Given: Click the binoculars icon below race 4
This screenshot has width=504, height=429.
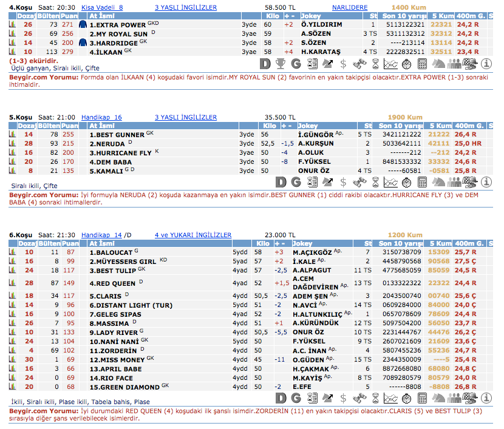Looking at the screenshot, I should (x=359, y=63).
